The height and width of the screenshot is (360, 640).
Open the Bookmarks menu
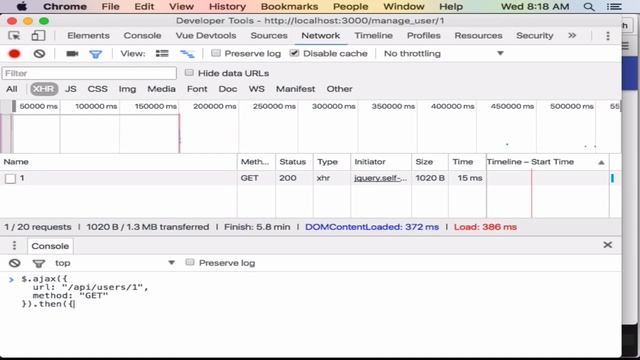tap(289, 7)
